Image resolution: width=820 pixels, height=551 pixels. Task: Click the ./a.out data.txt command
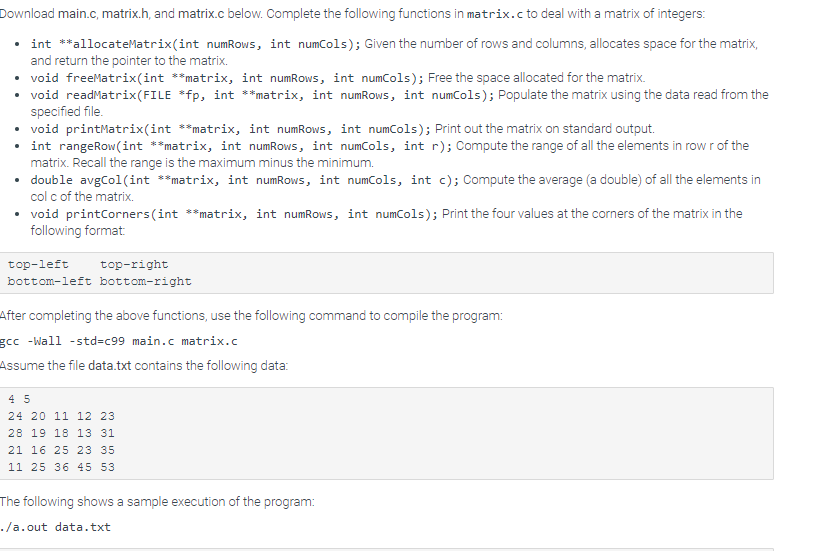pos(55,527)
